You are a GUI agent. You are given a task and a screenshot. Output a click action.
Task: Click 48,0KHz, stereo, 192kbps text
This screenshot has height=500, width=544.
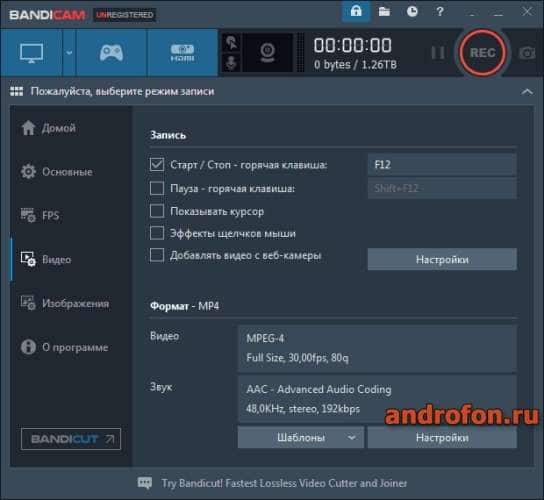click(303, 409)
